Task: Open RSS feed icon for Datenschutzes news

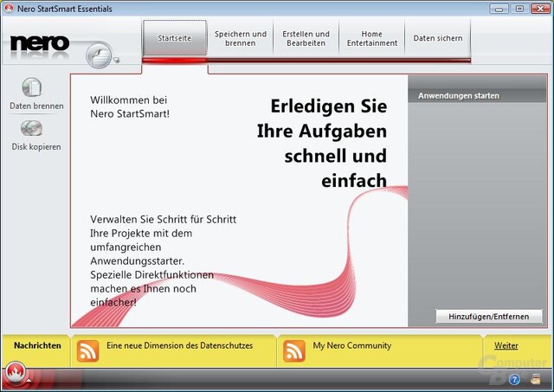Action: 87,351
